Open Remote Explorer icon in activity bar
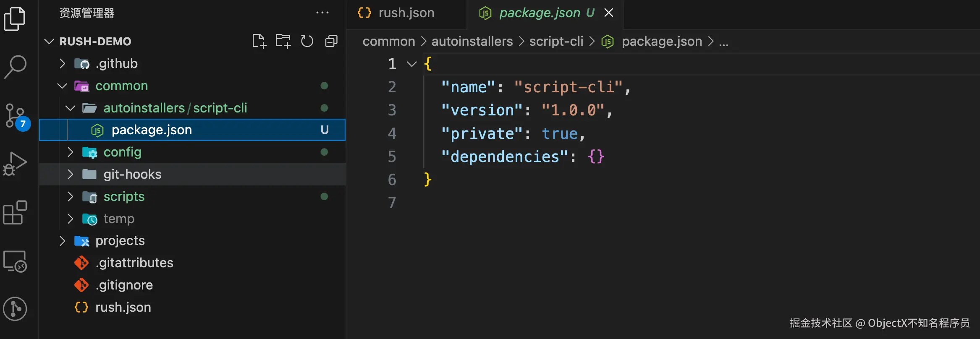This screenshot has height=339, width=980. (15, 261)
